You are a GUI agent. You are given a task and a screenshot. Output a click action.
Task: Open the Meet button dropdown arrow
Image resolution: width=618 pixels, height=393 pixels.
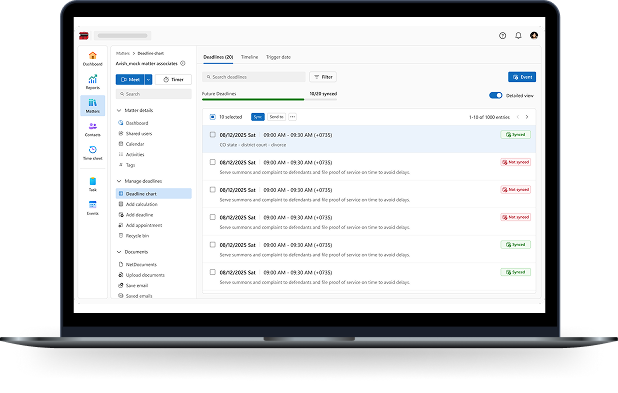pos(148,80)
